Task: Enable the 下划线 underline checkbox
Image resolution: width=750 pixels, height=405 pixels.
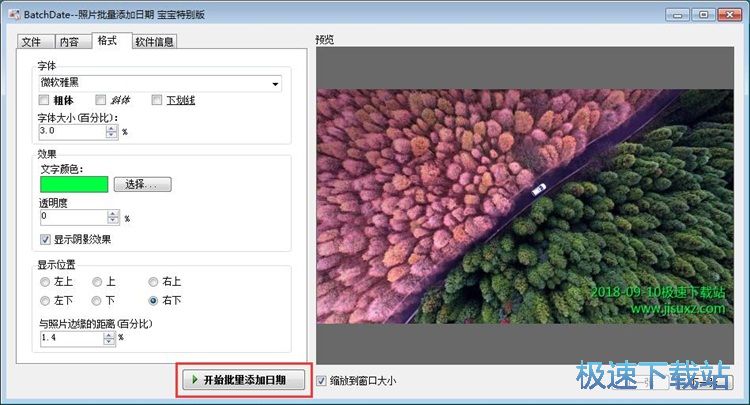Action: point(156,100)
